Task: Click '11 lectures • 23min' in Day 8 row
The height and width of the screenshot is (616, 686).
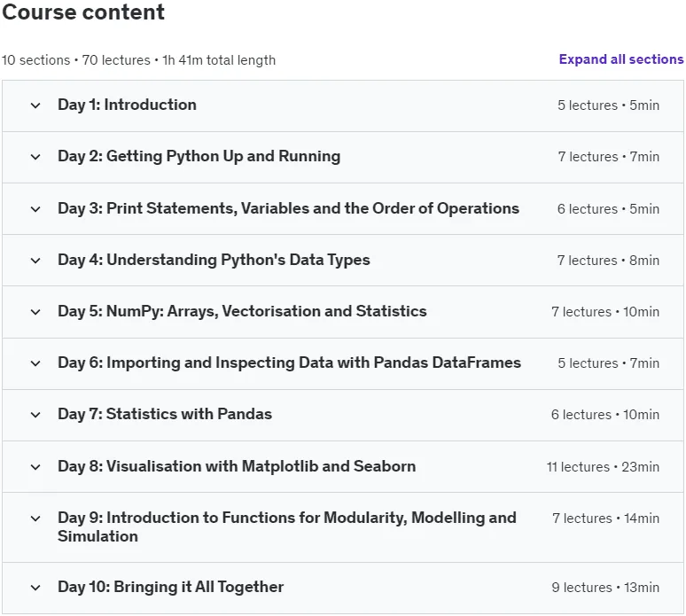Action: click(x=603, y=467)
